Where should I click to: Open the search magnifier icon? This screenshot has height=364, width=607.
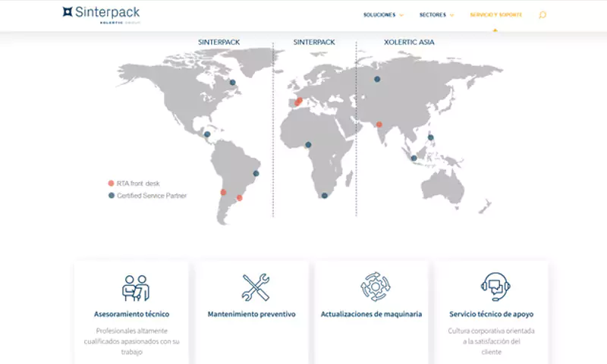543,15
